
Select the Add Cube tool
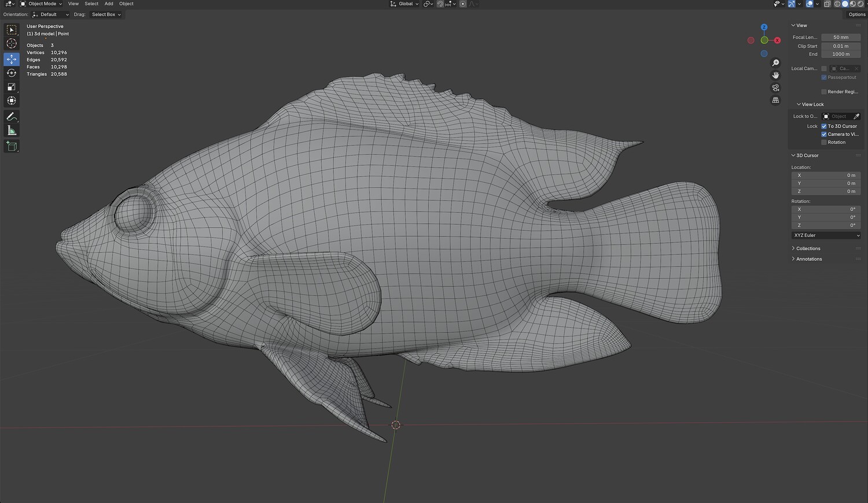12,146
